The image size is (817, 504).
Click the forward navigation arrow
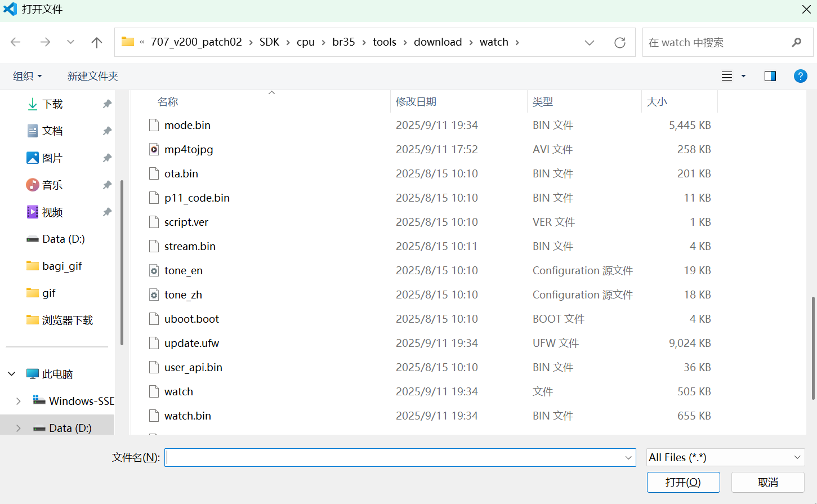[45, 42]
